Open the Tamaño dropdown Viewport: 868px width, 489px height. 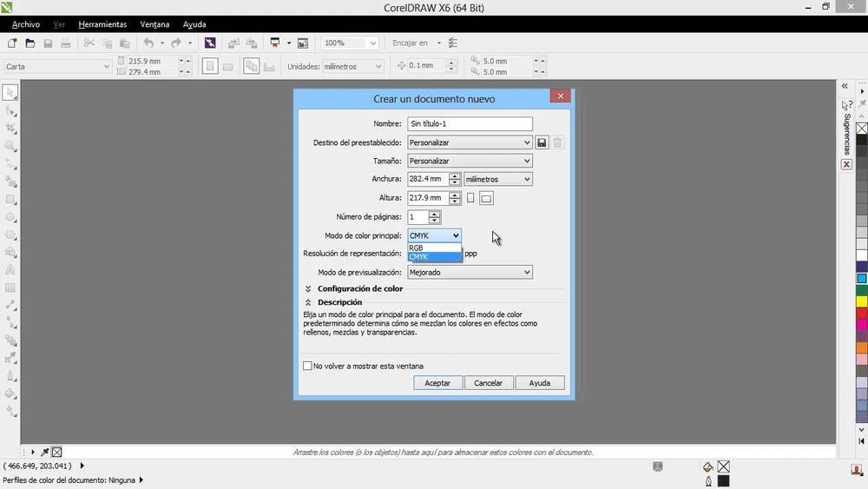(x=470, y=161)
